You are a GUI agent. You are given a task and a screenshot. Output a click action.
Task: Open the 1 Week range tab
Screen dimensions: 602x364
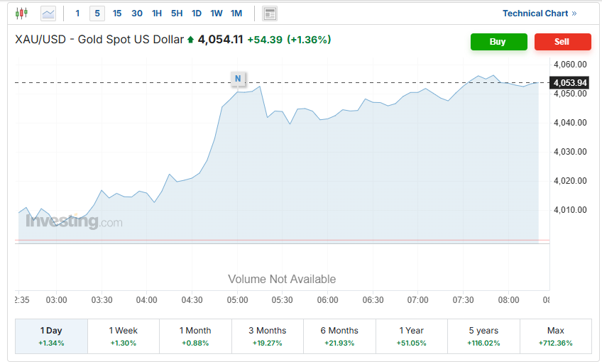click(x=124, y=336)
